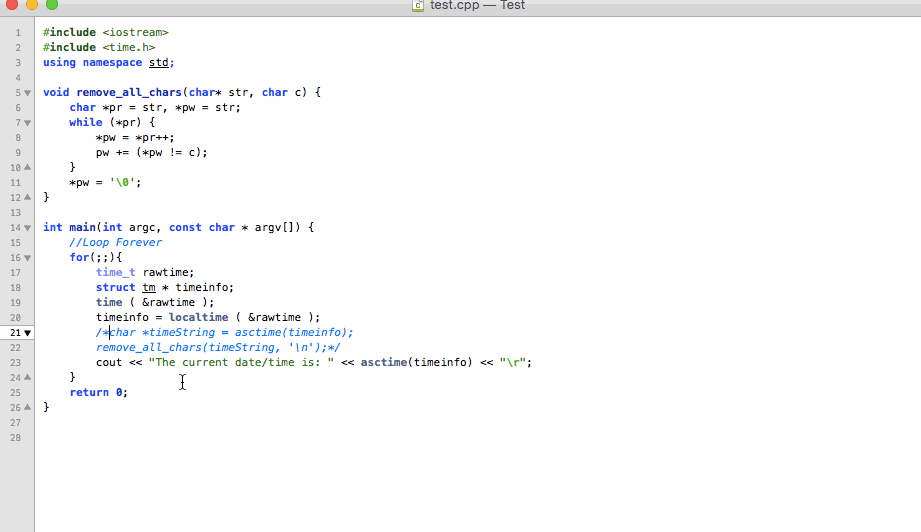Click 'pw += (*pw != c);' statement
This screenshot has width=921, height=532.
(x=152, y=152)
